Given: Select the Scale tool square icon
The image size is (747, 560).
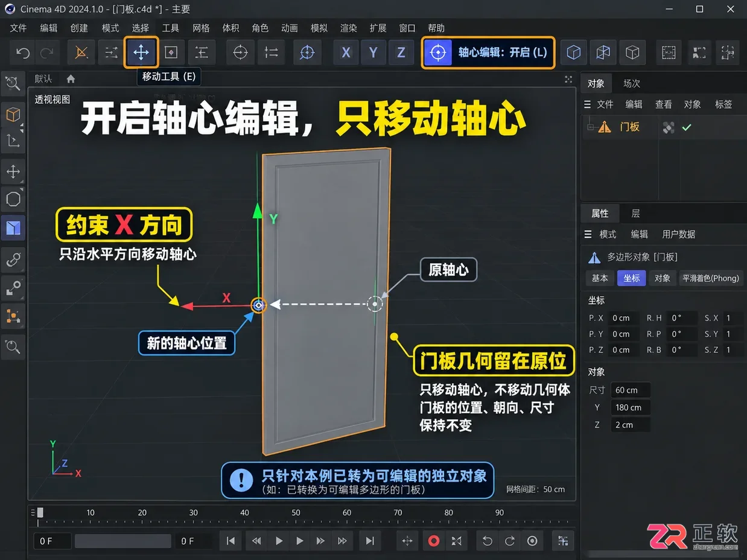Looking at the screenshot, I should coord(171,52).
